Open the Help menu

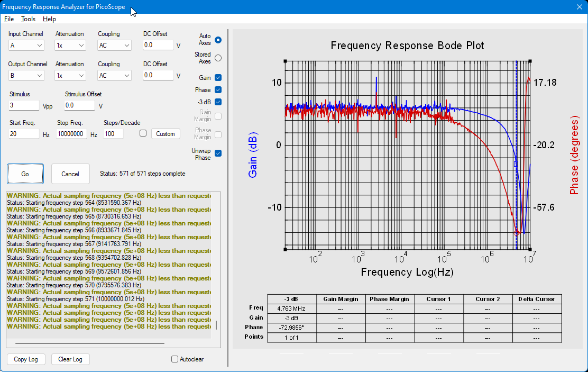49,19
